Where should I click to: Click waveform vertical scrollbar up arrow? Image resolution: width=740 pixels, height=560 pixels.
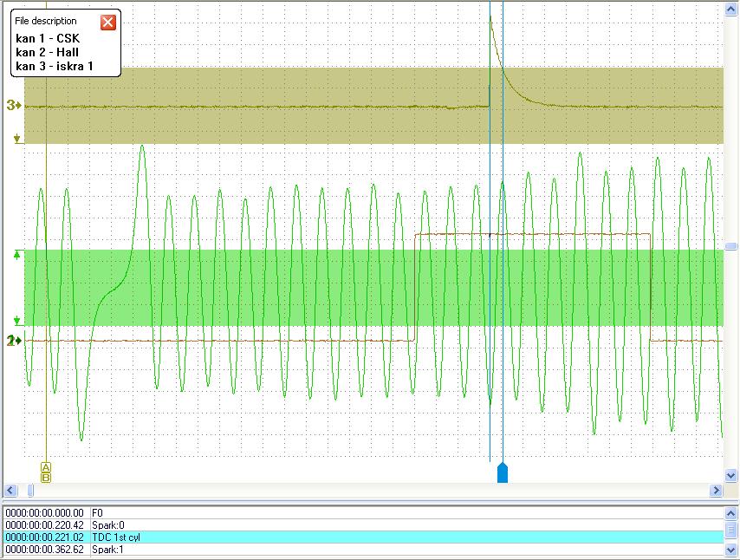coord(730,10)
